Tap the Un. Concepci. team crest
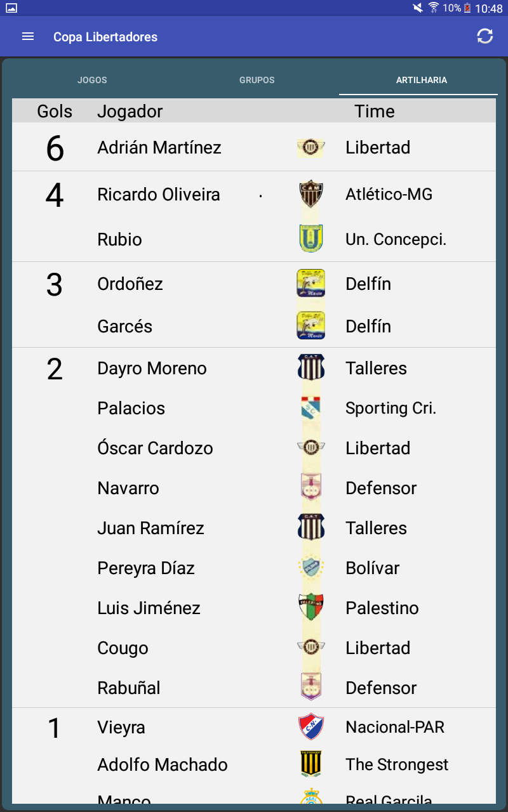508x812 pixels. coord(311,239)
